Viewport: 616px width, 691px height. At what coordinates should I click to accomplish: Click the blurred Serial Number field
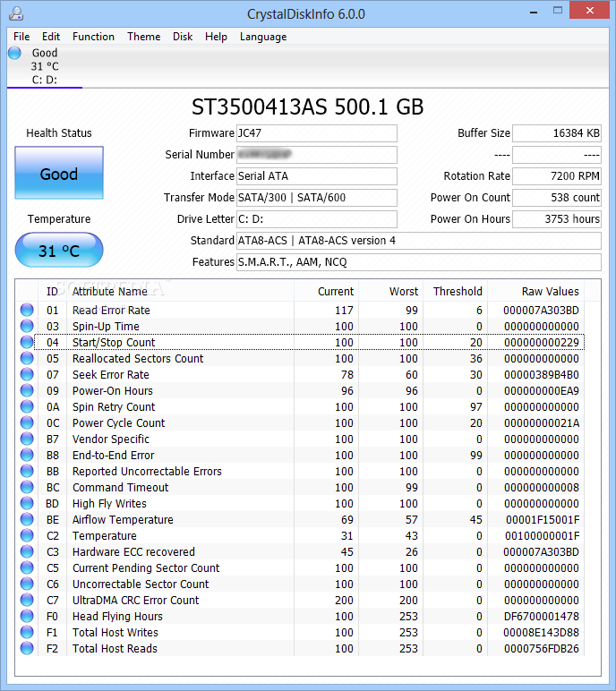click(317, 155)
